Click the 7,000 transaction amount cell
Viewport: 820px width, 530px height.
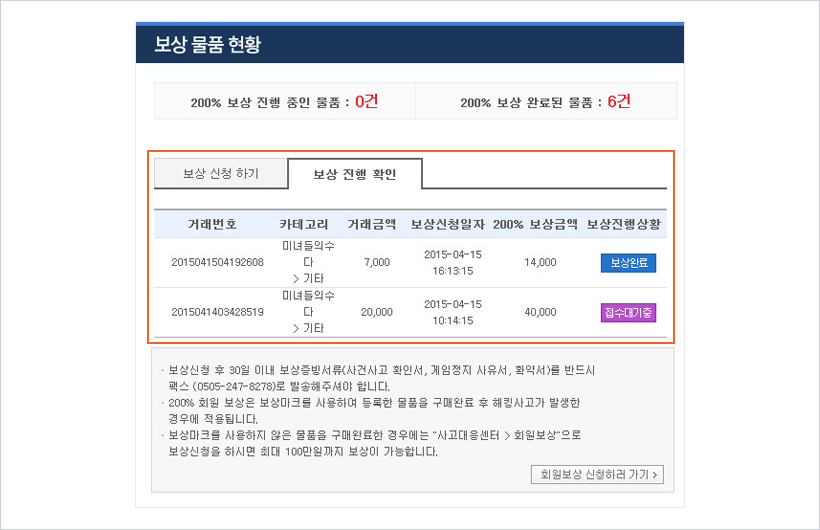point(376,262)
